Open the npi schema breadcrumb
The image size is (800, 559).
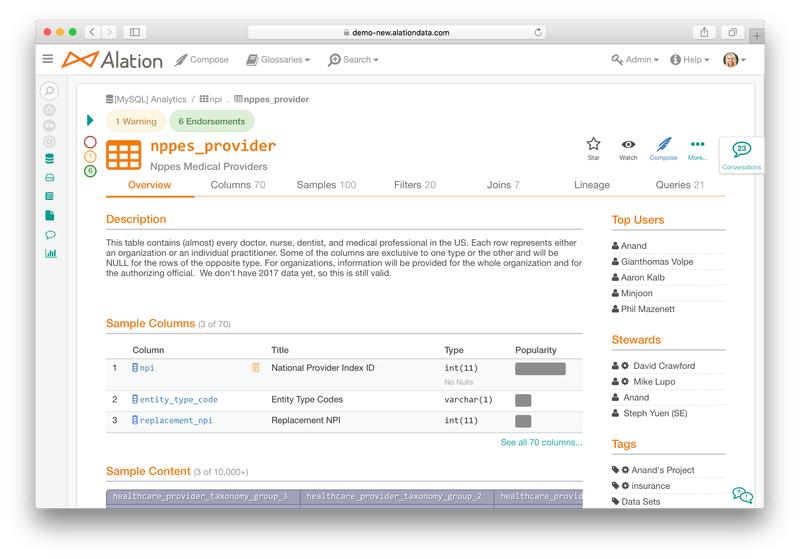coord(211,99)
